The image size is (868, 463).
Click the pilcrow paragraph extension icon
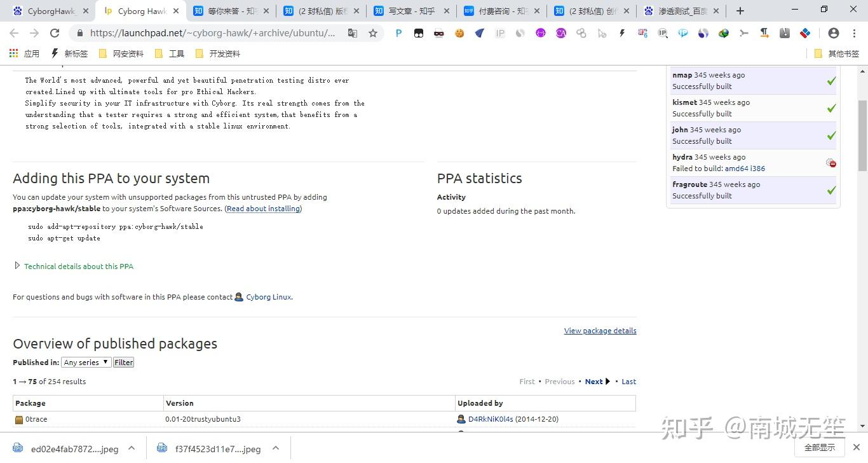(x=764, y=33)
